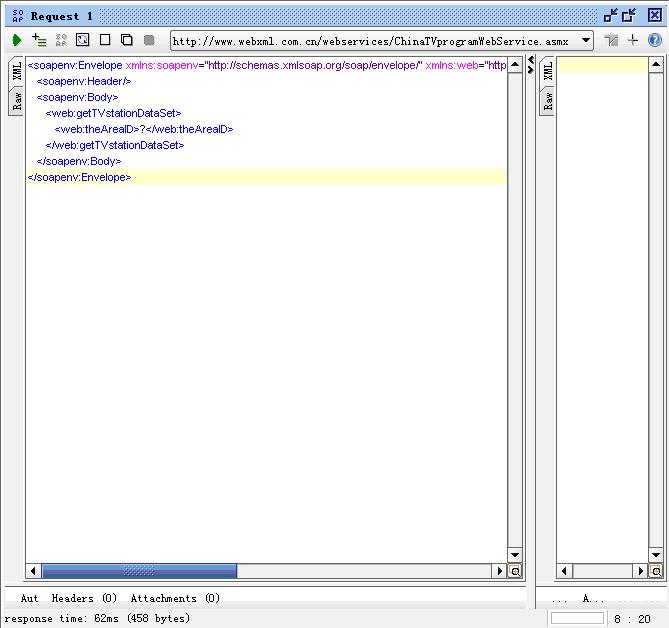Select the Raw tab of response panel

548,101
